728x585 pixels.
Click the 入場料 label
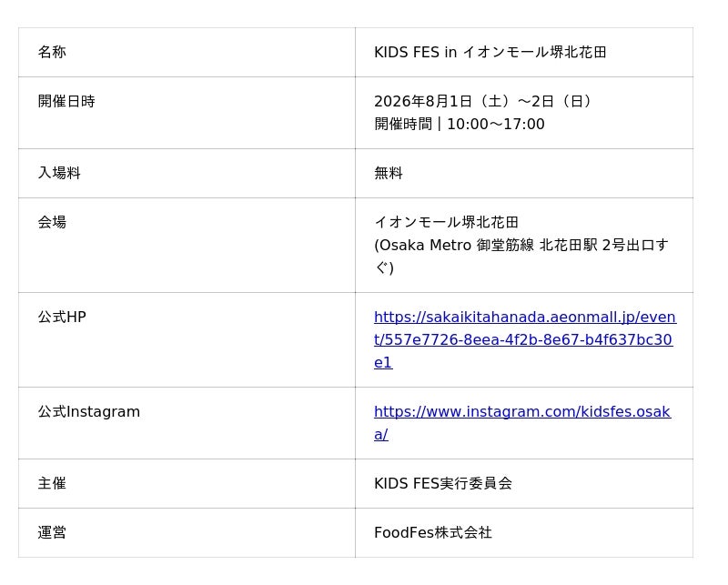59,173
